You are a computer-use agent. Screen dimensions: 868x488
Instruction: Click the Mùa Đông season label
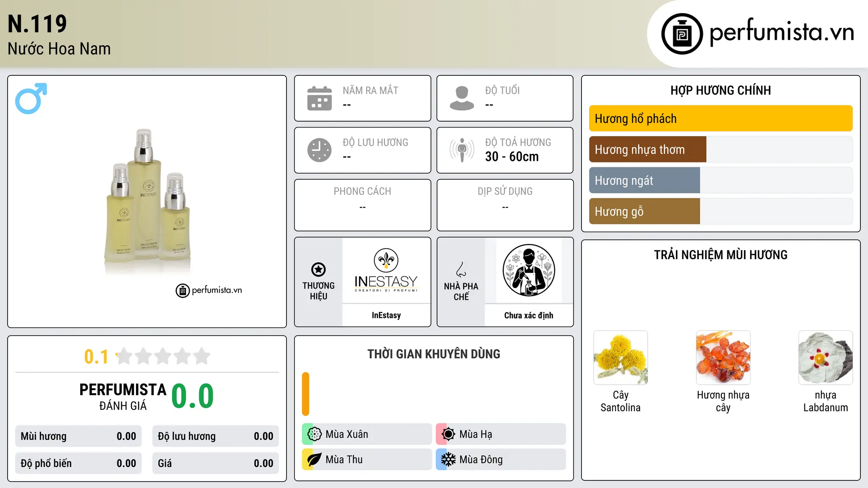tap(481, 460)
